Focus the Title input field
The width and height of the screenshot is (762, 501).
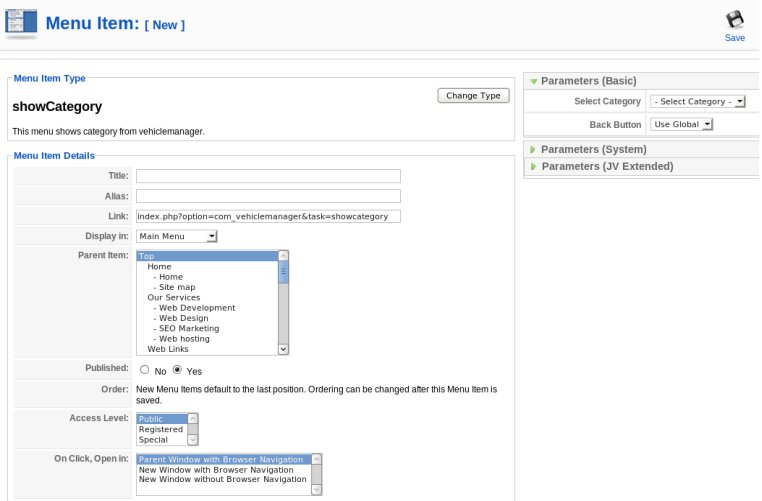(x=268, y=176)
